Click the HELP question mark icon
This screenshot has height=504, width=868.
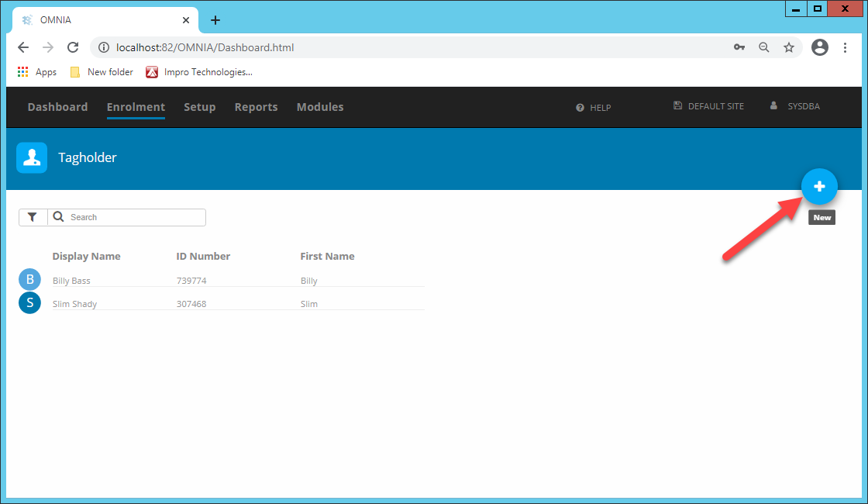[580, 108]
